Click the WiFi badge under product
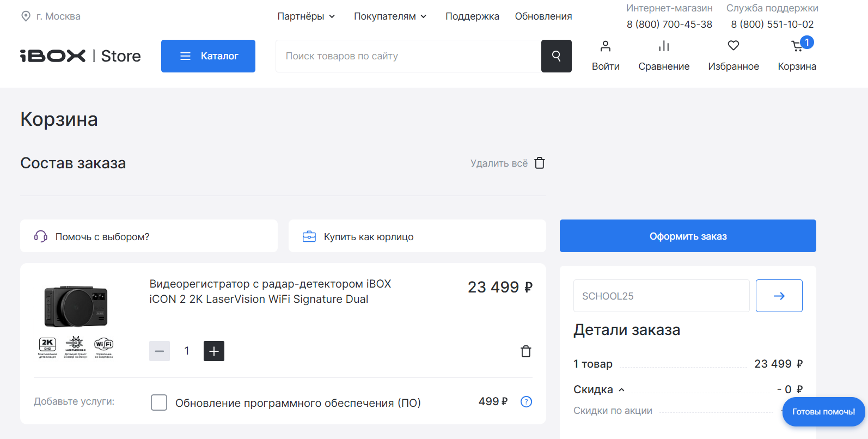Image resolution: width=868 pixels, height=439 pixels. point(103,347)
